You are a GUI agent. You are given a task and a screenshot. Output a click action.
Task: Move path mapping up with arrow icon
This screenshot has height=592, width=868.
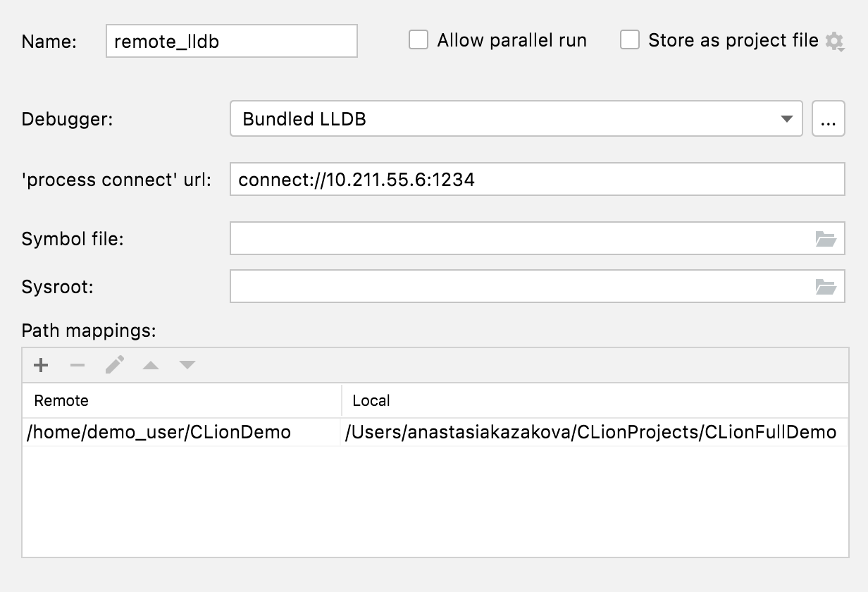pos(151,365)
